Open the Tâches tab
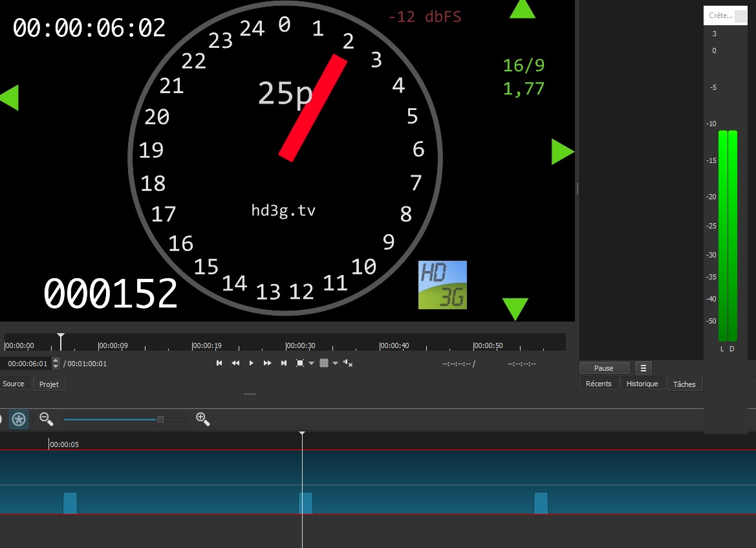756x548 pixels. coord(685,384)
